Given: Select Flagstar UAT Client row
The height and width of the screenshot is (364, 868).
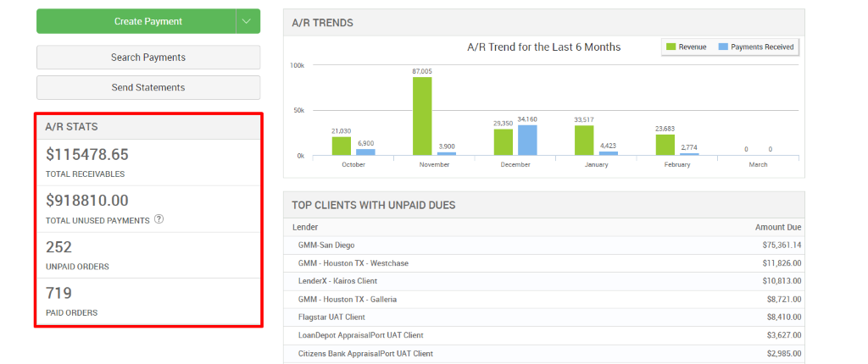Looking at the screenshot, I should [x=543, y=317].
